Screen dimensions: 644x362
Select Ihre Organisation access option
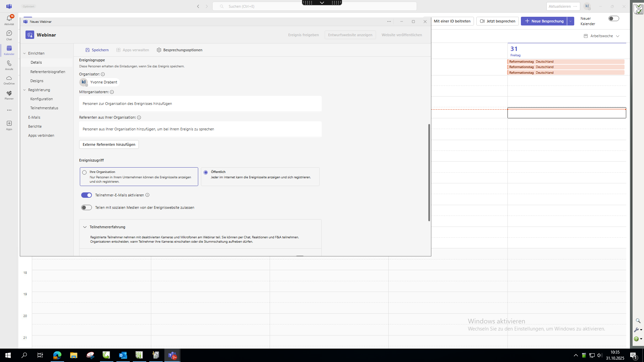(x=85, y=172)
